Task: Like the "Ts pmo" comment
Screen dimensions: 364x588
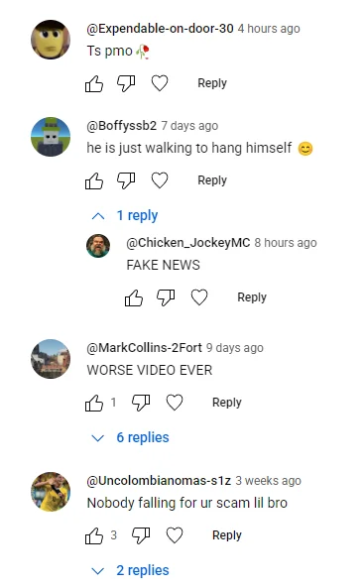Action: click(x=94, y=83)
